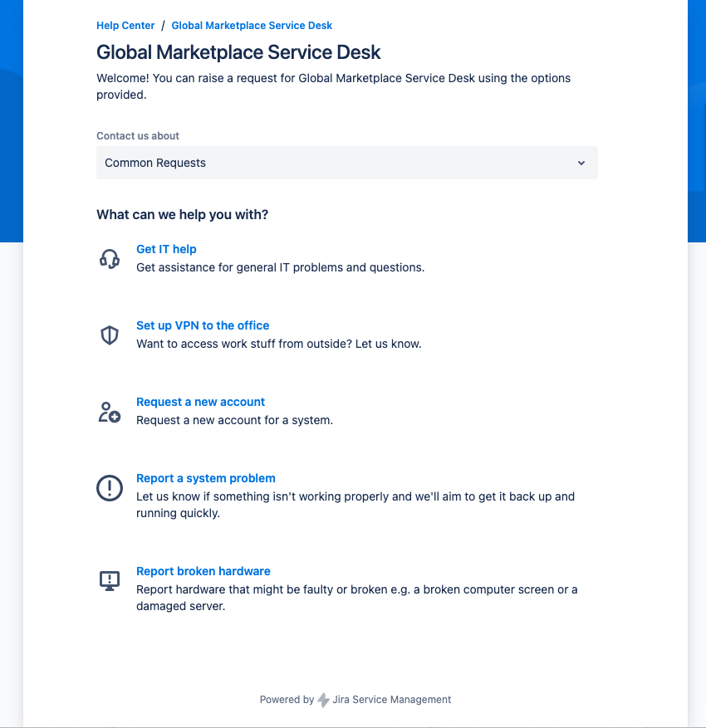Image resolution: width=706 pixels, height=728 pixels.
Task: Click the Global Marketplace Service Desk page heading
Action: [x=238, y=52]
